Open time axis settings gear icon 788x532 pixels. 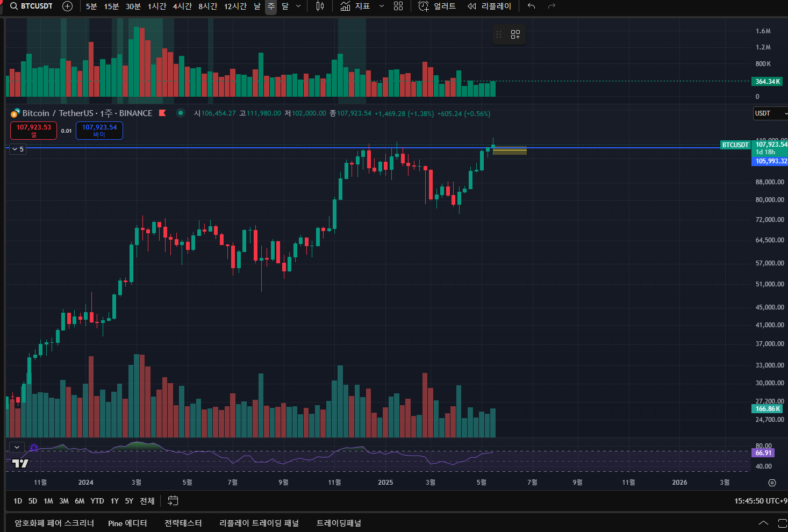[772, 483]
